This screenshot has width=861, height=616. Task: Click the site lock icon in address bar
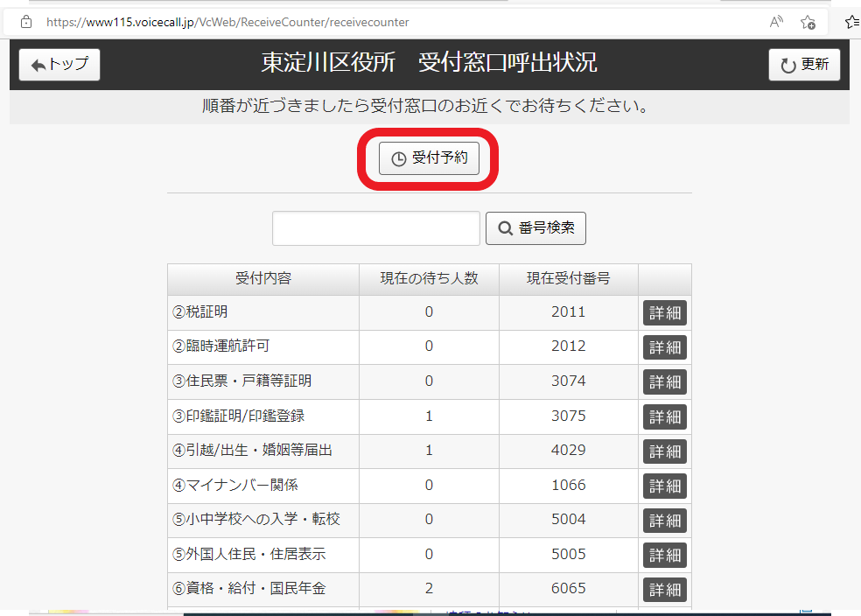pos(25,22)
